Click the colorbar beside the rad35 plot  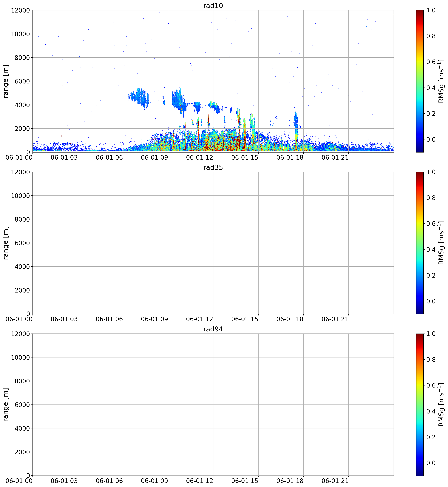click(420, 243)
